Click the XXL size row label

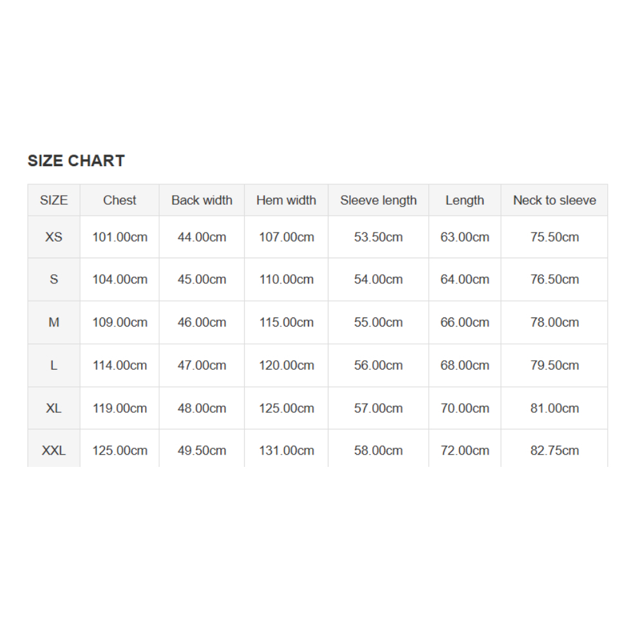pyautogui.click(x=53, y=451)
